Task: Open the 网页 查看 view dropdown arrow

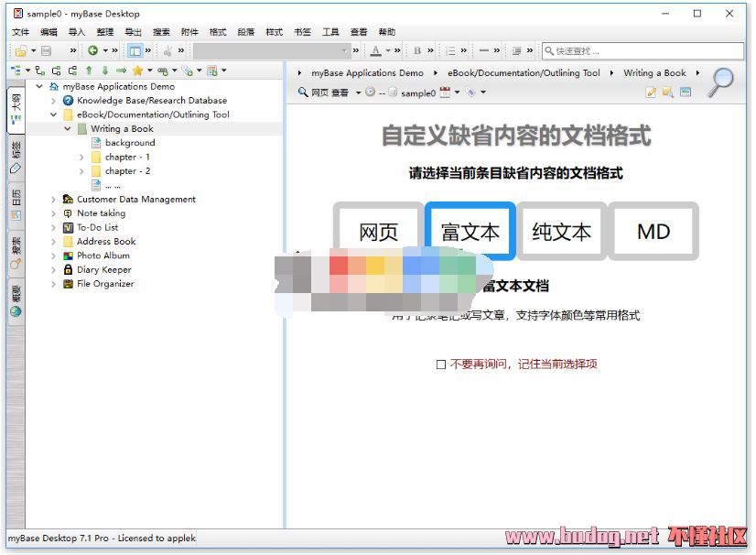Action: point(358,92)
